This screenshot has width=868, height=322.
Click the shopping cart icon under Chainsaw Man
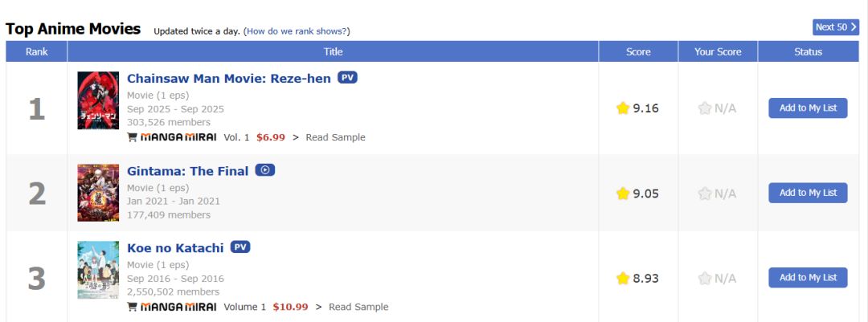click(132, 137)
